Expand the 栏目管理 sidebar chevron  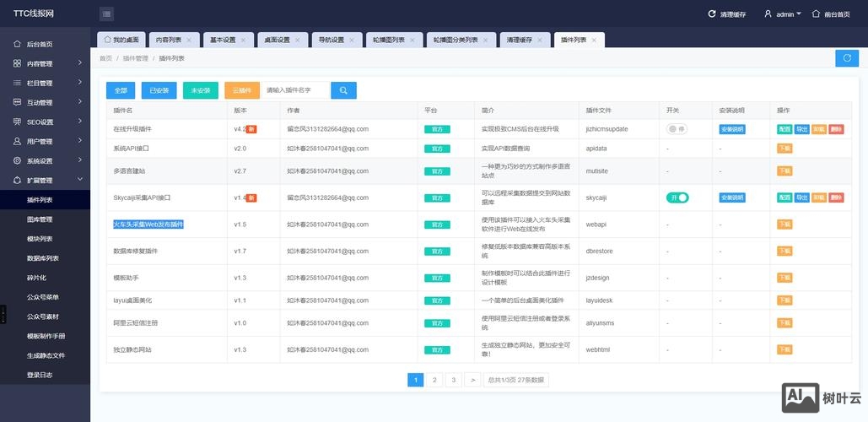tap(79, 82)
